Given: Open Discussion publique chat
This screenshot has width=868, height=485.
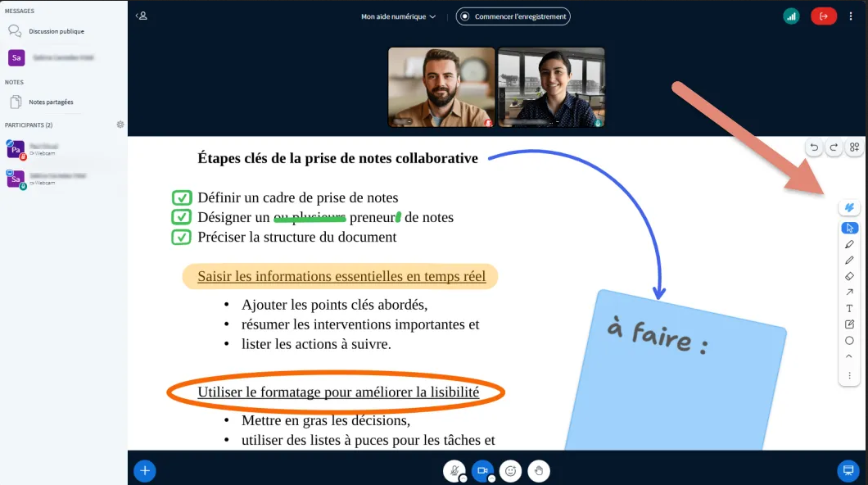Looking at the screenshot, I should coord(56,31).
